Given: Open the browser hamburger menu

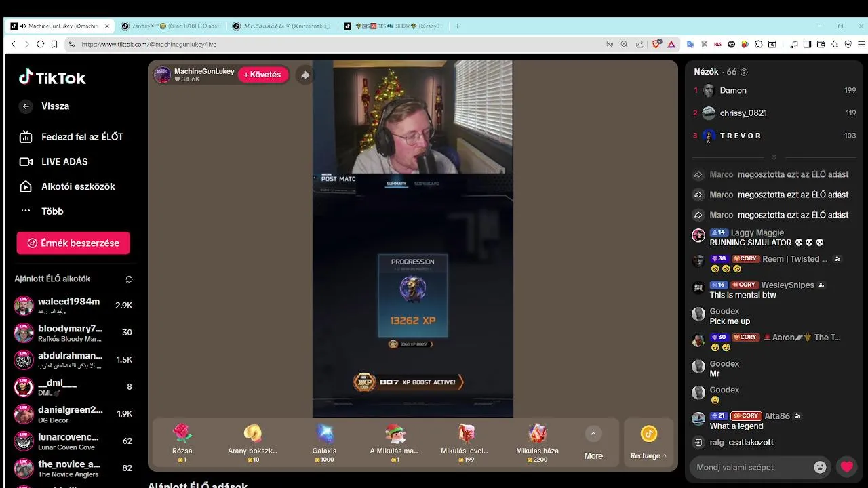Looking at the screenshot, I should tap(861, 44).
